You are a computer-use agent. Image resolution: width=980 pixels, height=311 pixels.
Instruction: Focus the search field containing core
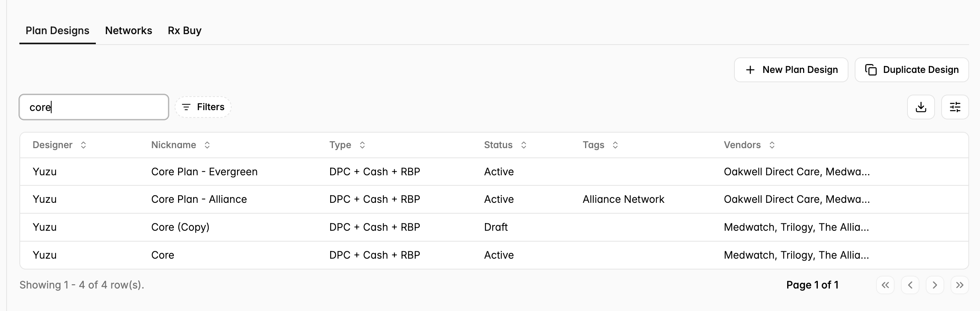[94, 107]
